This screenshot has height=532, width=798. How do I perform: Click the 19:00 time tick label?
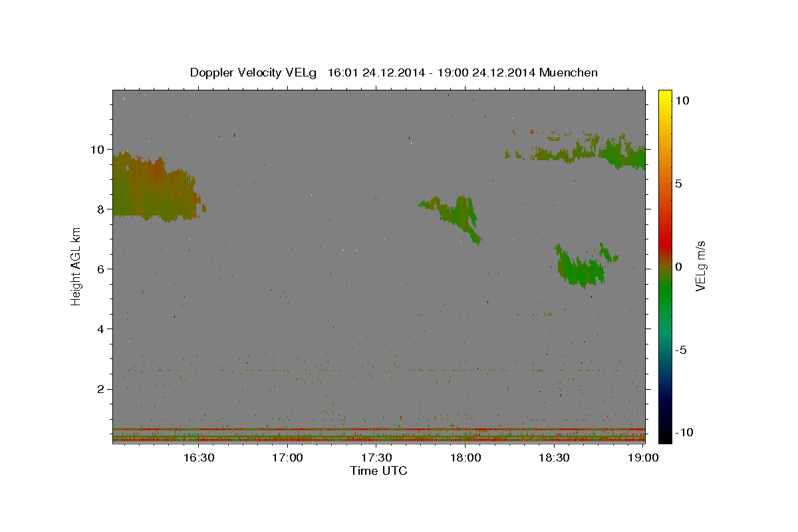coord(643,458)
